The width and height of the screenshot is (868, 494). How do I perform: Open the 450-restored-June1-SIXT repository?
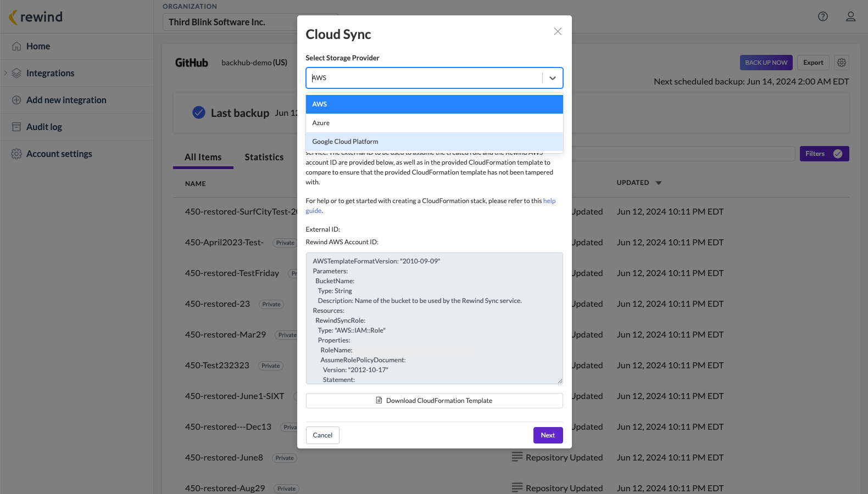pyautogui.click(x=235, y=396)
